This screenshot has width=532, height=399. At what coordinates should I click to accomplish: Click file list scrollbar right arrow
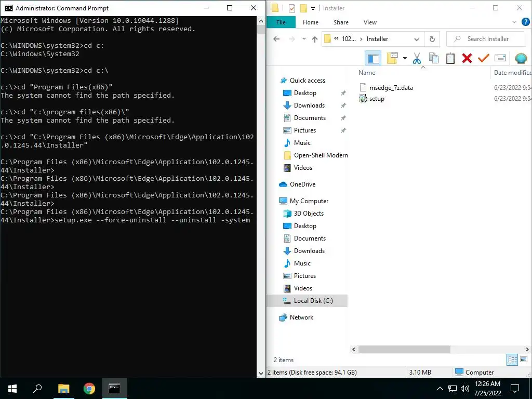tap(527, 349)
